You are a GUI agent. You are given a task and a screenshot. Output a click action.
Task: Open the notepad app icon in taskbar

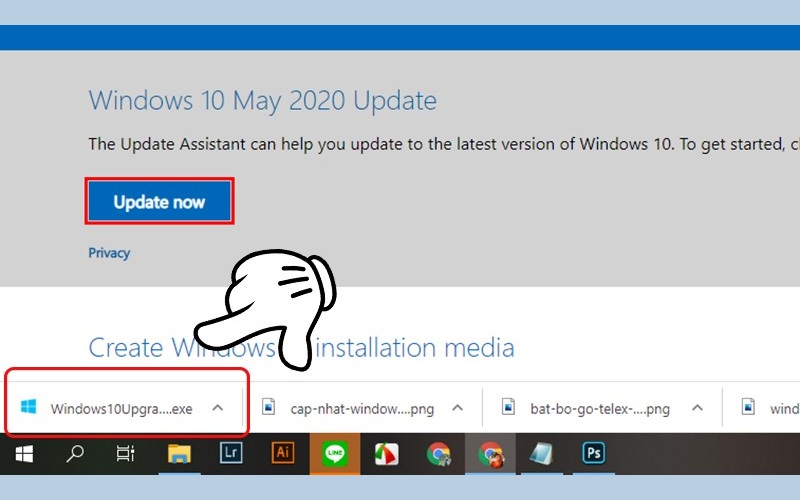tap(541, 454)
